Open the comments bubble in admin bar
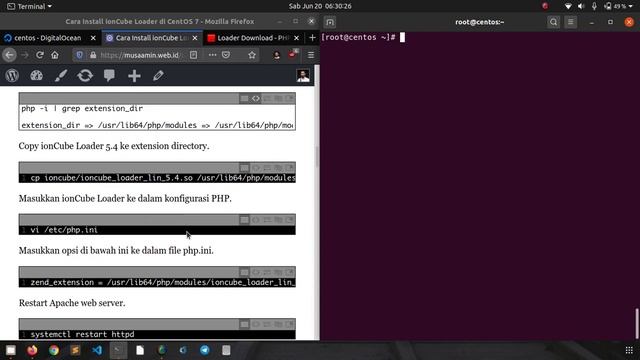The width and height of the screenshot is (640, 360). click(x=109, y=76)
